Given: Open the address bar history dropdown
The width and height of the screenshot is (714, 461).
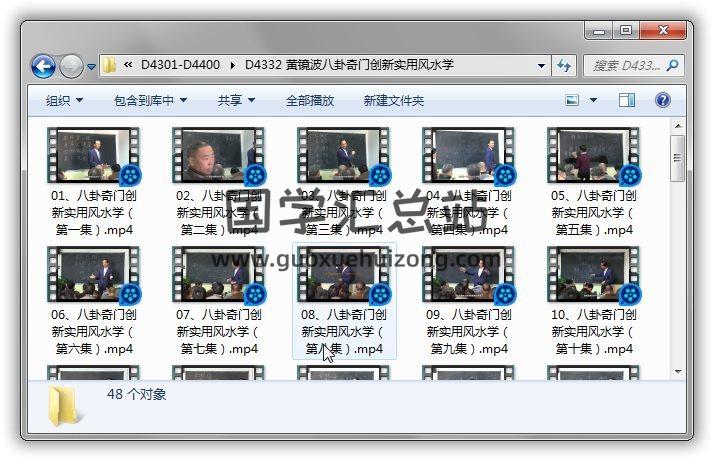Looking at the screenshot, I should coord(541,66).
